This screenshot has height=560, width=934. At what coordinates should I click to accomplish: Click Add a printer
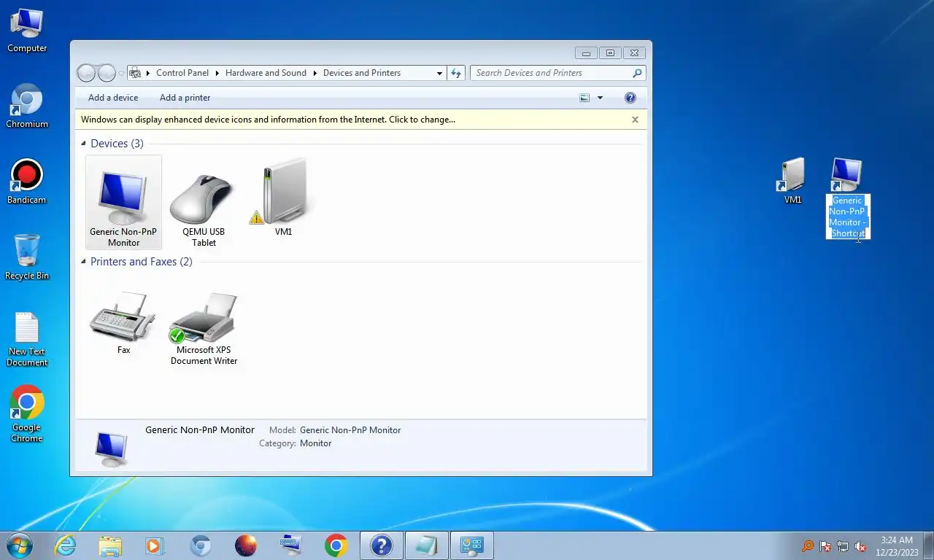(x=185, y=98)
